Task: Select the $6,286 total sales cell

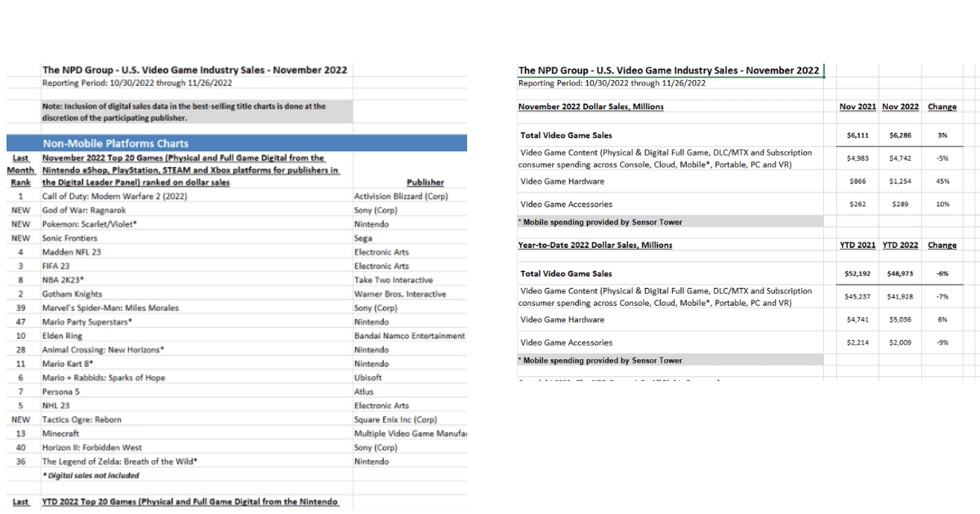Action: click(900, 135)
